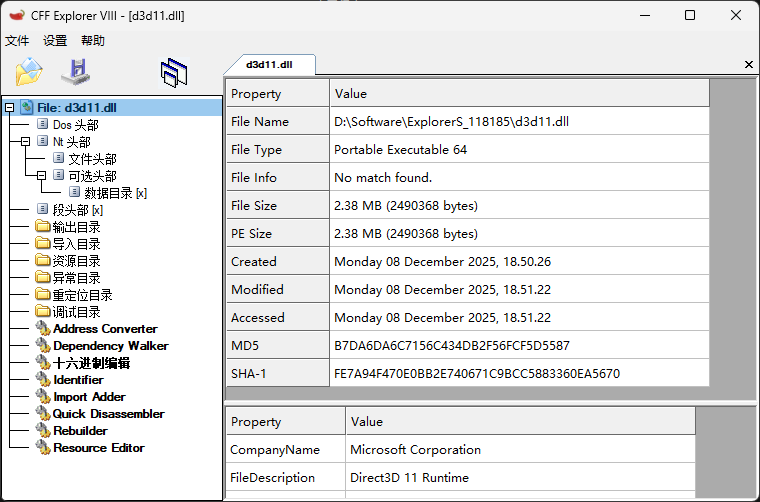Image resolution: width=760 pixels, height=502 pixels.
Task: Save file with the floppy disk icon
Action: [76, 72]
